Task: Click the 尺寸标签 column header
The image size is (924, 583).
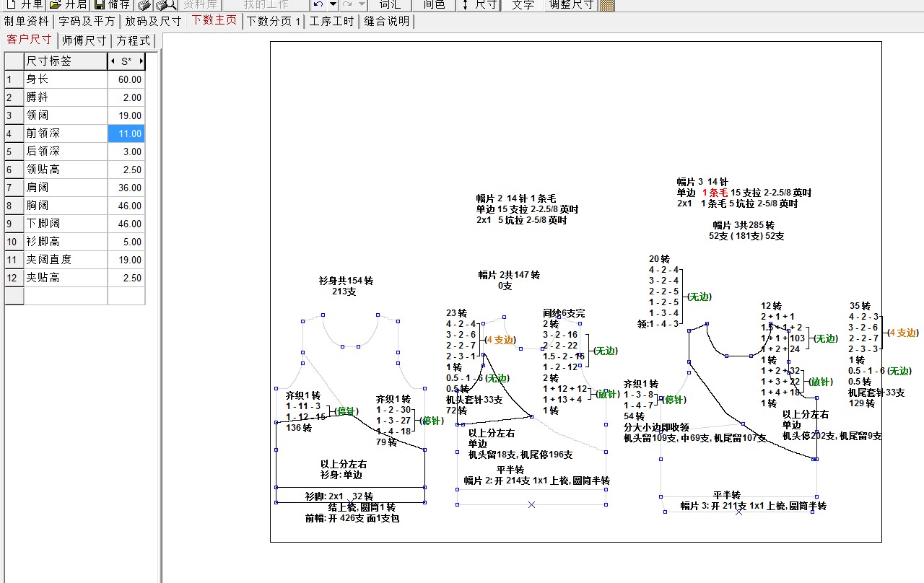Action: click(x=66, y=61)
